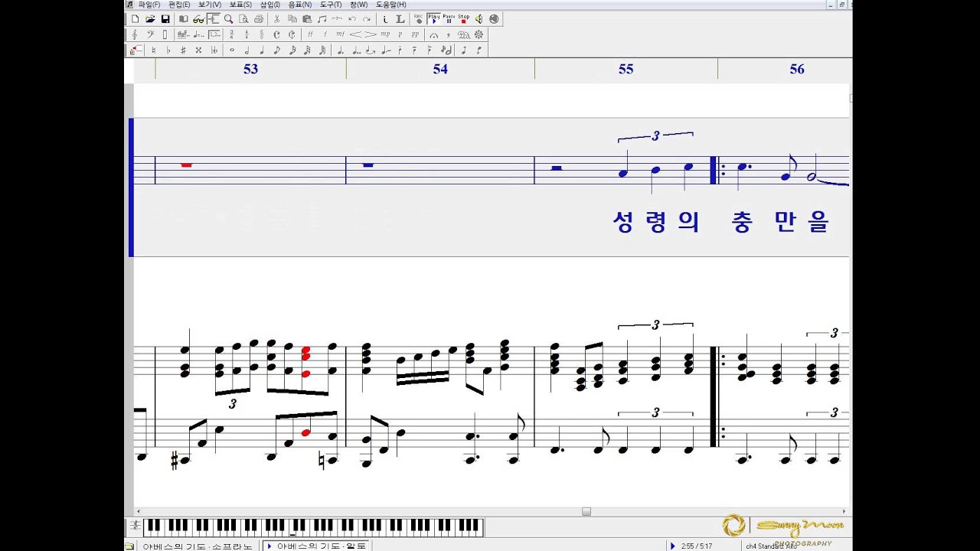Jump to measure 55 in ruler
This screenshot has height=551, width=980.
tap(626, 69)
